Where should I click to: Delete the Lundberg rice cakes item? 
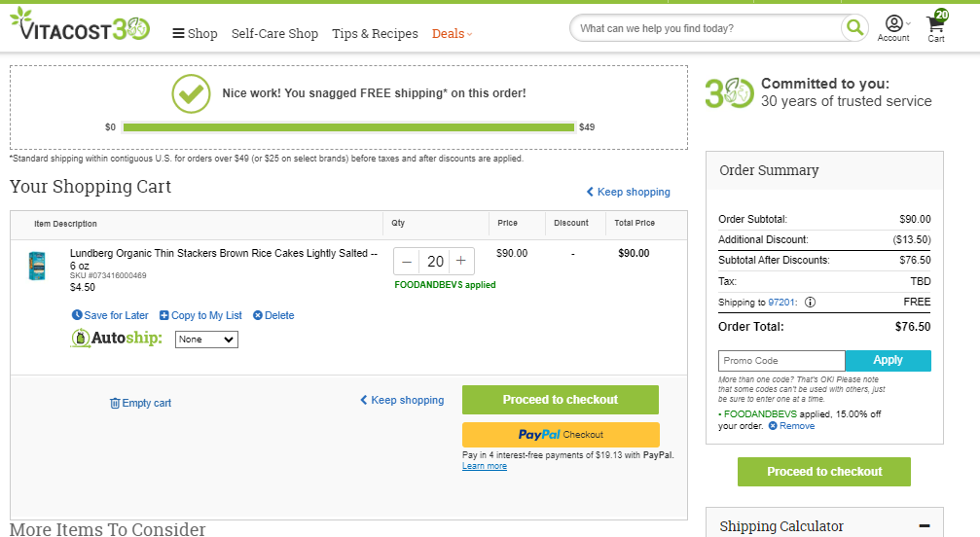tap(273, 315)
